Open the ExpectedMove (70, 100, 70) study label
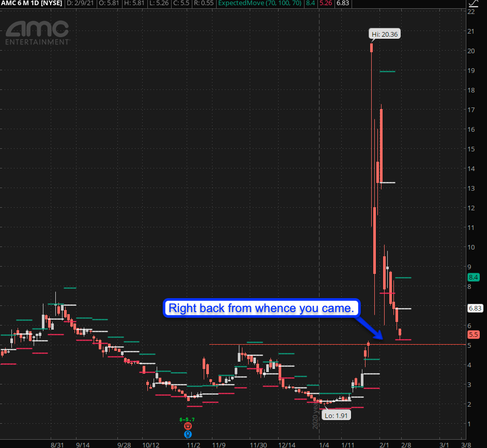This screenshot has width=487, height=448. click(260, 3)
